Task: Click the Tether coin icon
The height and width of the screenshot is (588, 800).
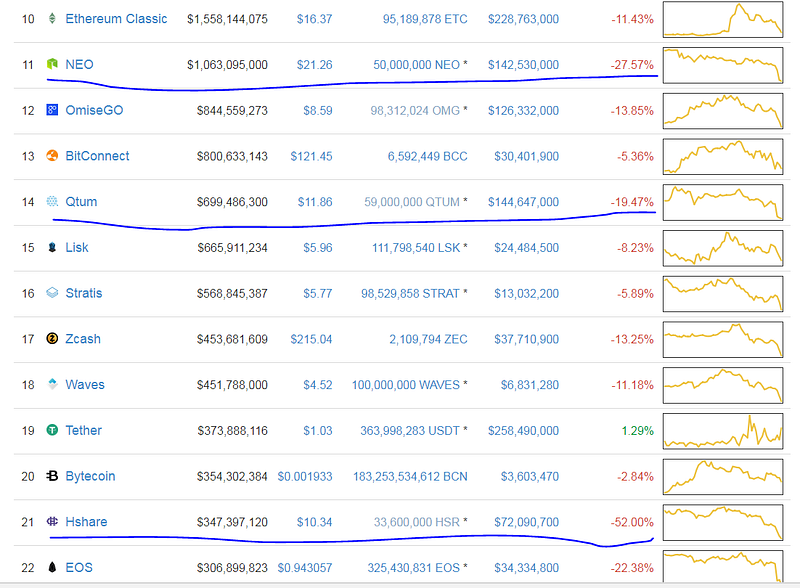Action: (x=52, y=430)
